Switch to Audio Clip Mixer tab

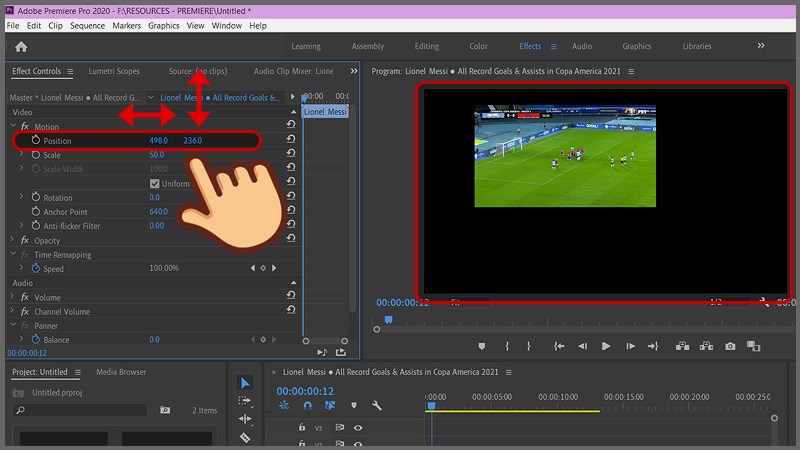293,71
